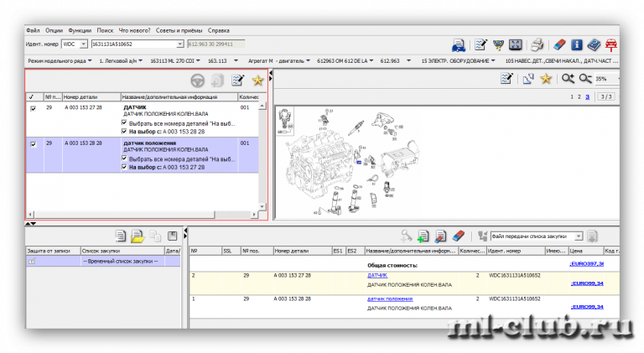The width and height of the screenshot is (644, 353).
Task: Open the blue info icon
Action: tap(577, 44)
